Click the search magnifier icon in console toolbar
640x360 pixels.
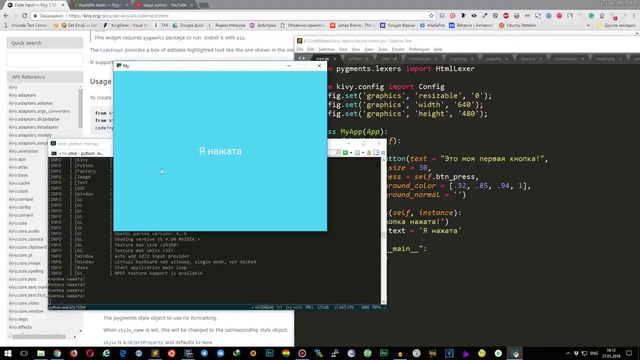[338, 153]
